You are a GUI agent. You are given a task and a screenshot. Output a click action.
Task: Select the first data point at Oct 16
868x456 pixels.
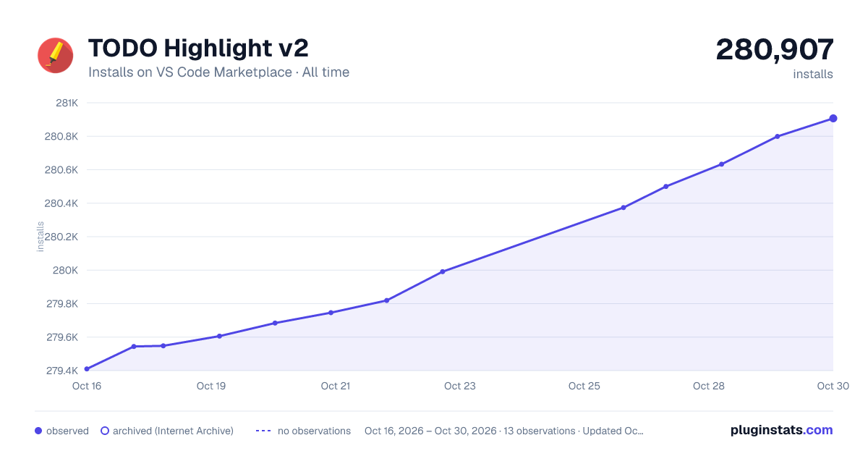pos(87,369)
